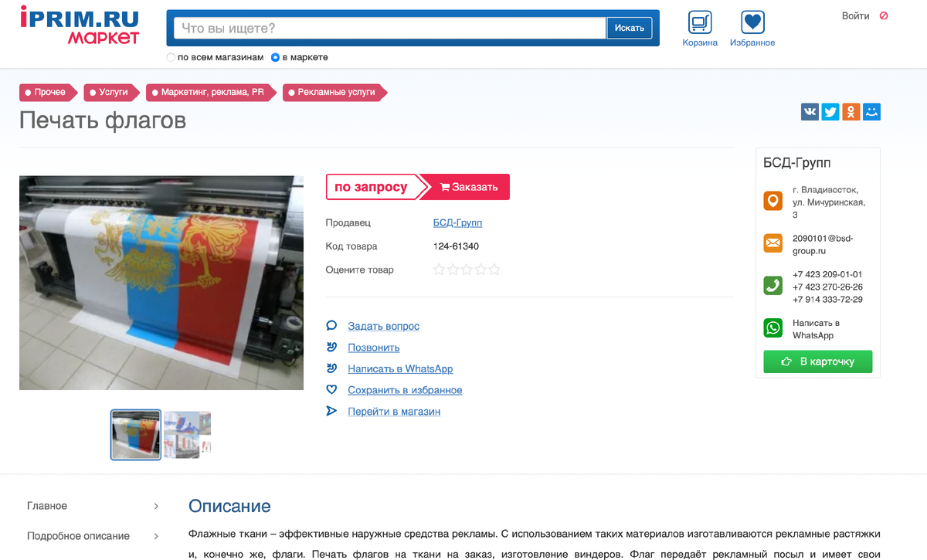The image size is (927, 560).
Task: Click phone number +7 423 270-26-26
Action: tap(827, 287)
